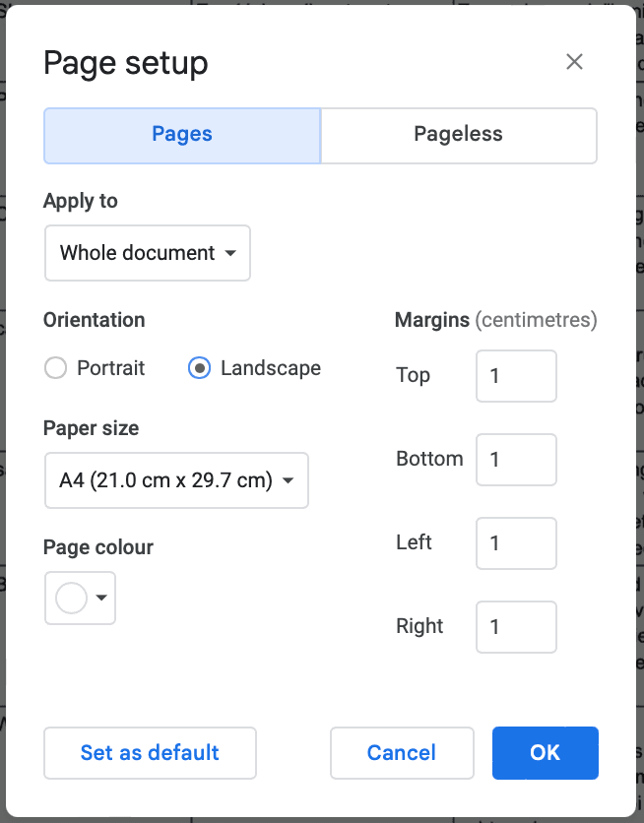644x823 pixels.
Task: Switch to the Pages tab
Action: 182,135
